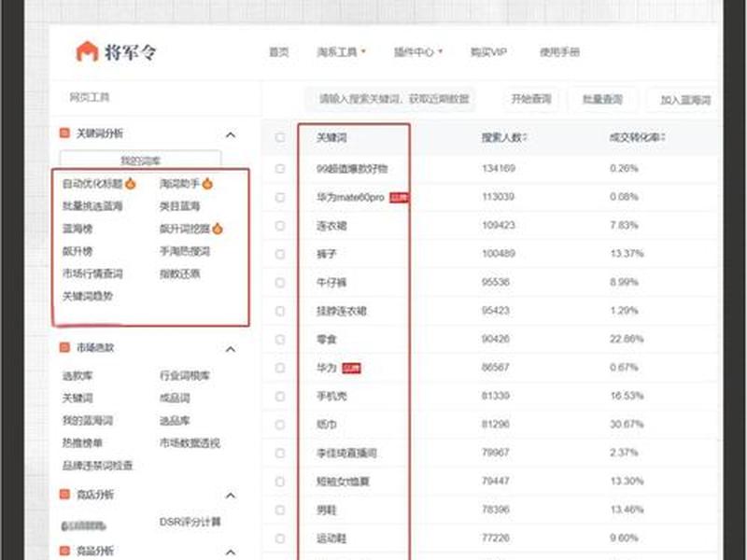Click the fire icon next to 淘词助手
747x560 pixels.
[207, 183]
